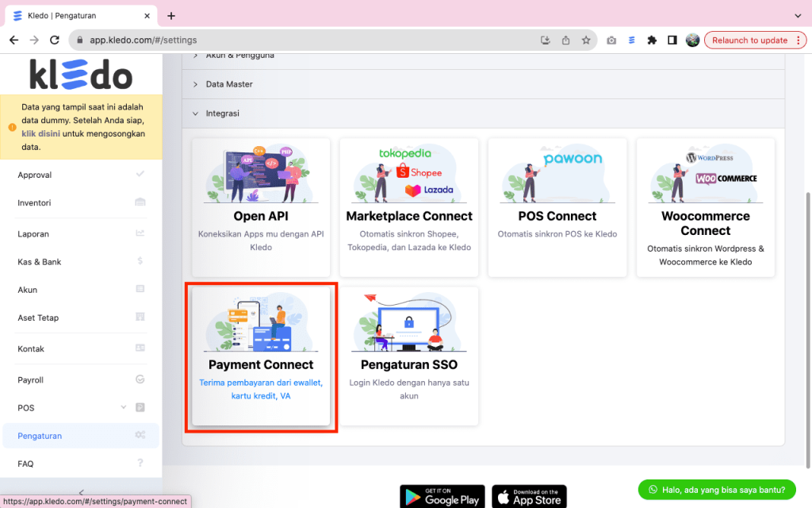The height and width of the screenshot is (508, 812).
Task: Reload the current page
Action: point(55,40)
